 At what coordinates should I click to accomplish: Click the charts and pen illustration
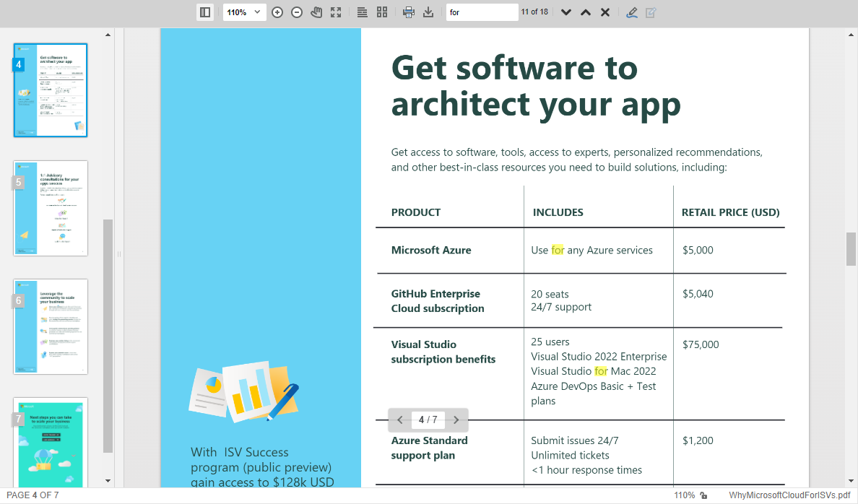click(x=243, y=391)
